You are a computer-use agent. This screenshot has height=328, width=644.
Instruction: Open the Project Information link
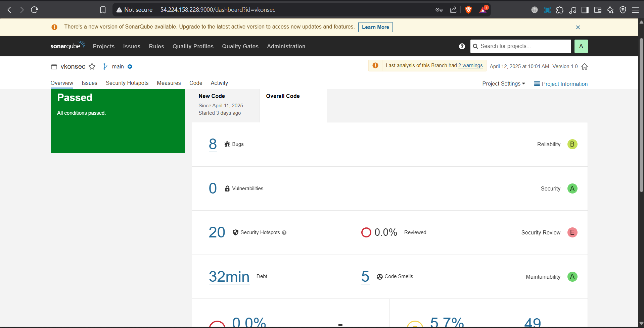coord(561,84)
